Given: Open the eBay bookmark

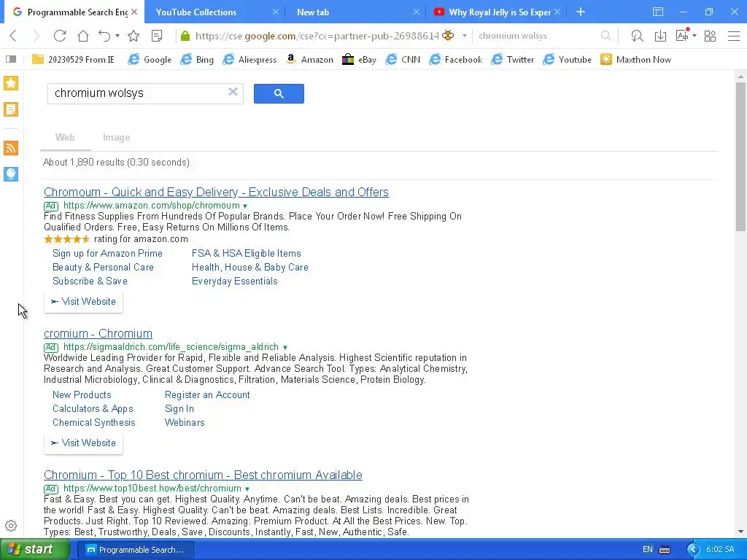Looking at the screenshot, I should (359, 60).
